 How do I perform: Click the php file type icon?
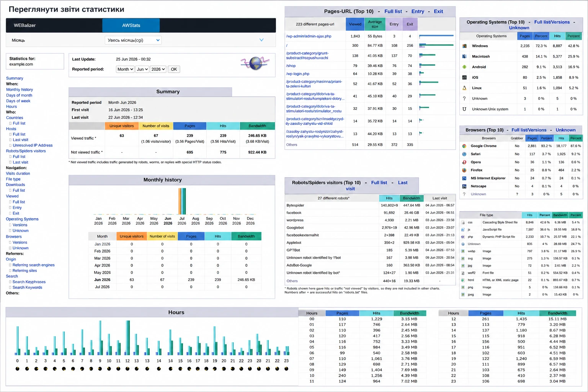point(463,237)
